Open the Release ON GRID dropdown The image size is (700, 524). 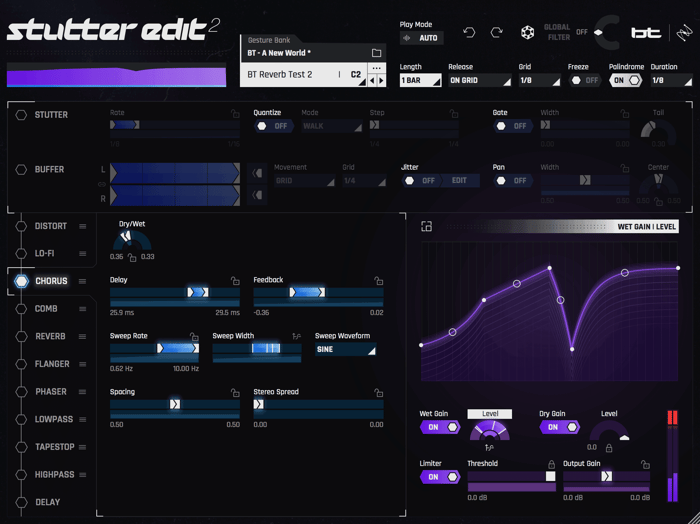coord(480,80)
